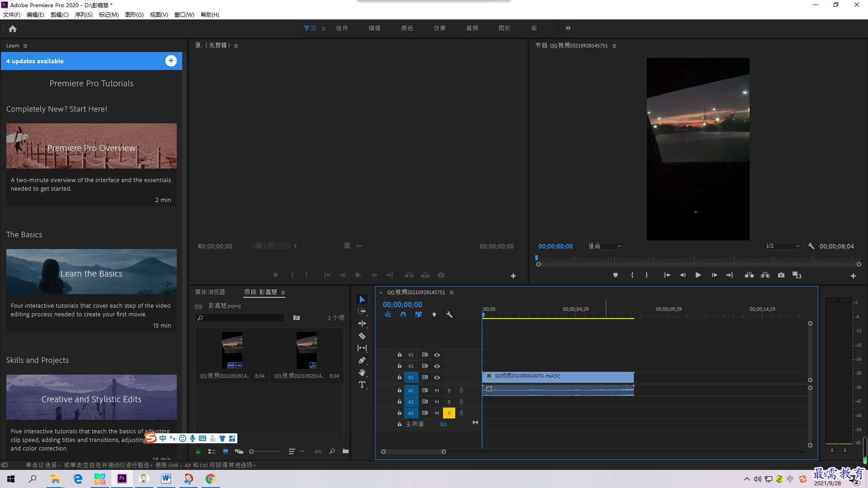Expand more workspaces chevron

(568, 28)
